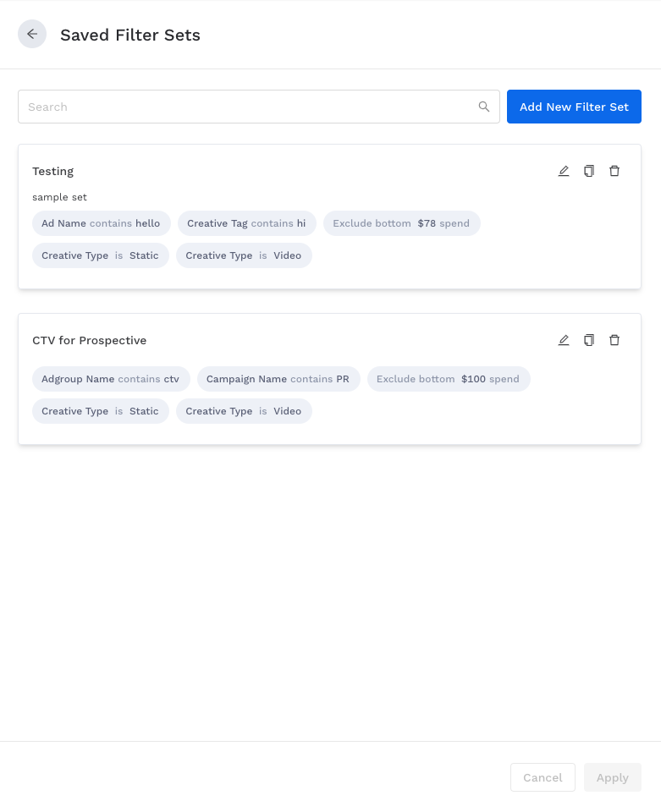The image size is (661, 812).
Task: Click the Campaign Name contains PR chip
Action: coord(278,379)
